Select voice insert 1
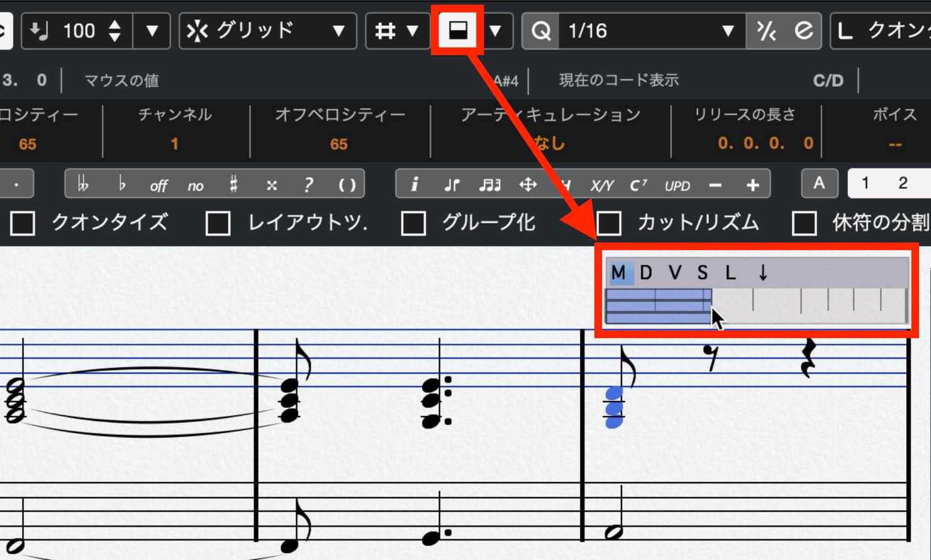The image size is (931, 560). [x=865, y=184]
